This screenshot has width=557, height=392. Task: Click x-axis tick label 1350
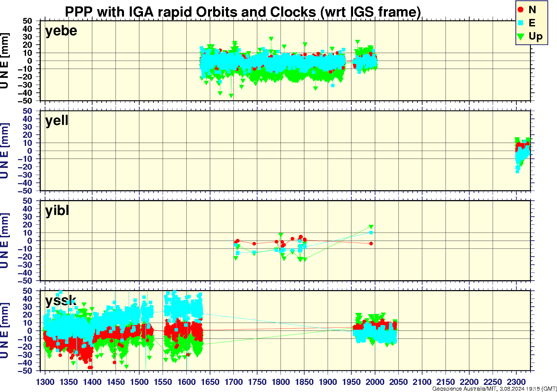tap(69, 382)
